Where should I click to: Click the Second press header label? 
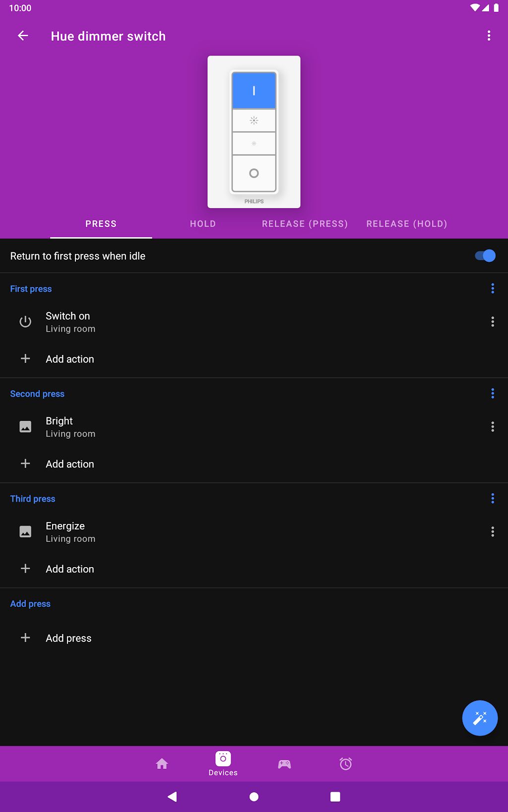(37, 394)
